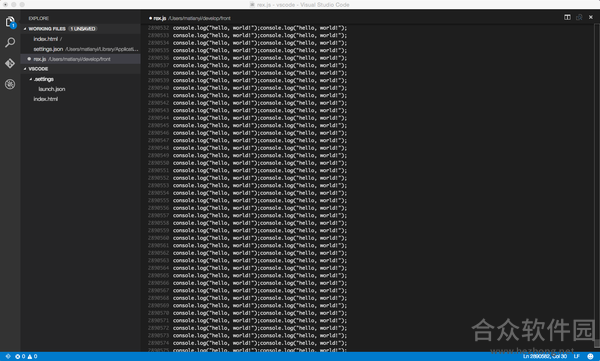Open index.html under VSCODE folder

coord(46,99)
